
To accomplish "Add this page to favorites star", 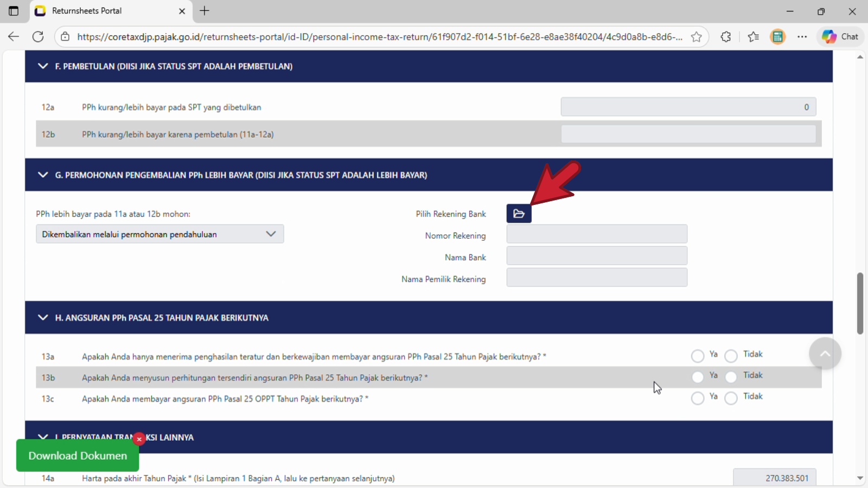I will pyautogui.click(x=697, y=37).
